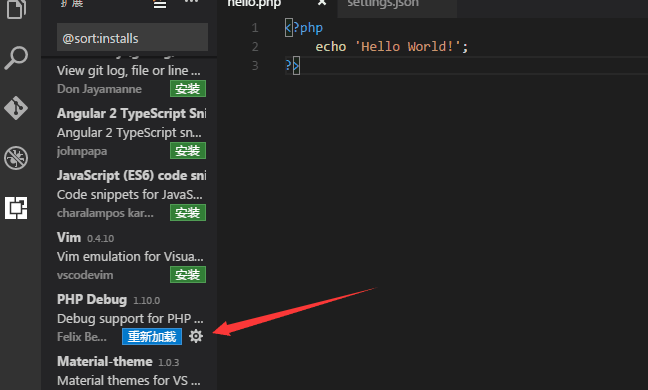648x390 pixels.
Task: Click the <?php opening tag on line 1
Action: pos(304,28)
